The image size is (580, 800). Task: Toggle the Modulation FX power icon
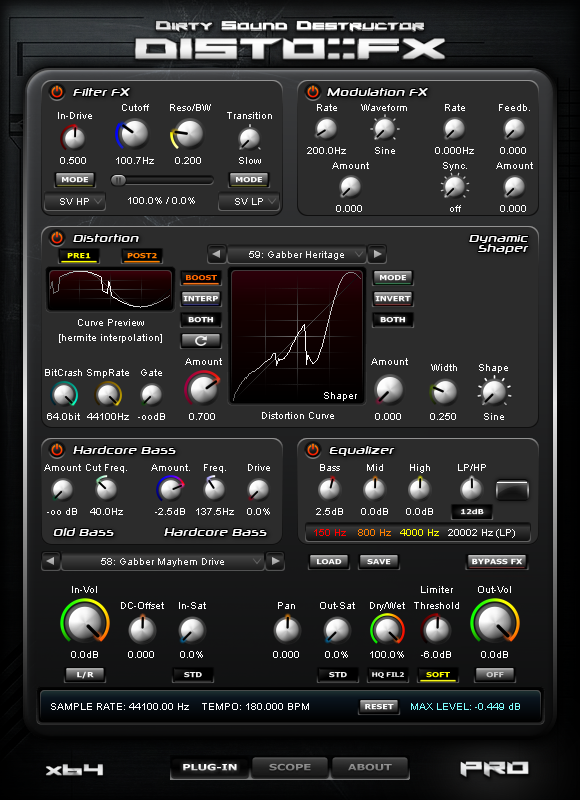(312, 92)
